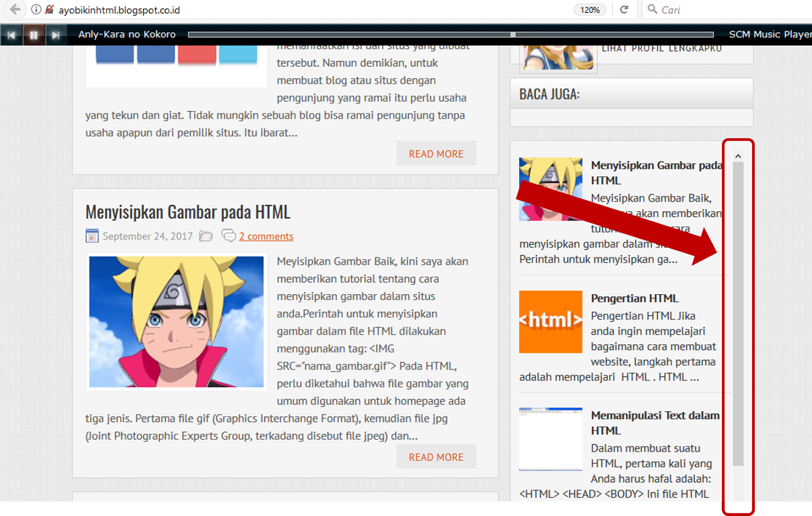Open sidebar link Pengertian HTML

634,298
